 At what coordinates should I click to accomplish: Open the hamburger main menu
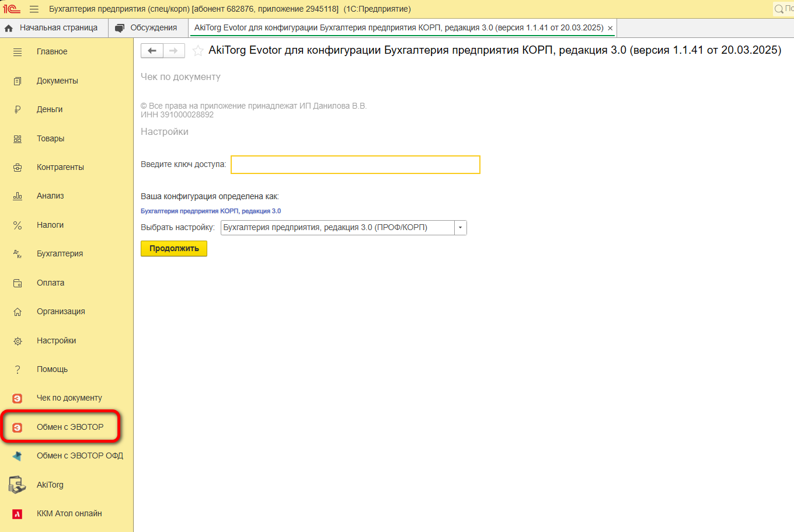tap(34, 9)
